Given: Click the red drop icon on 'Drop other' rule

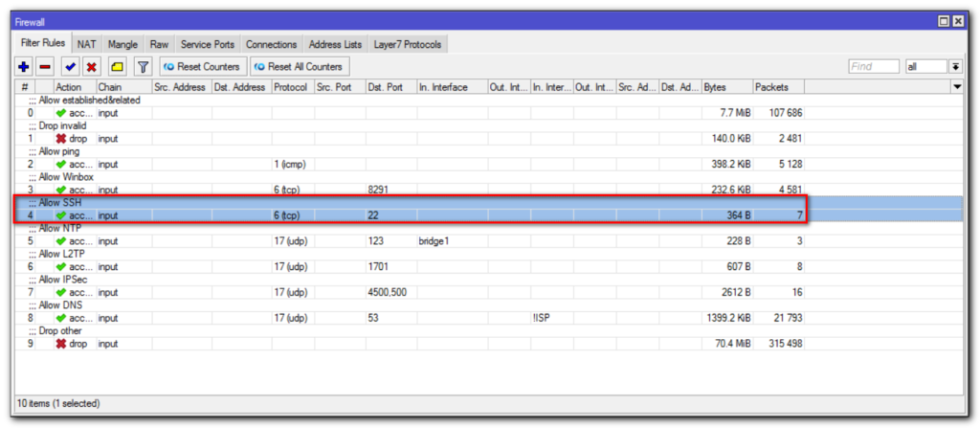Looking at the screenshot, I should coord(60,344).
